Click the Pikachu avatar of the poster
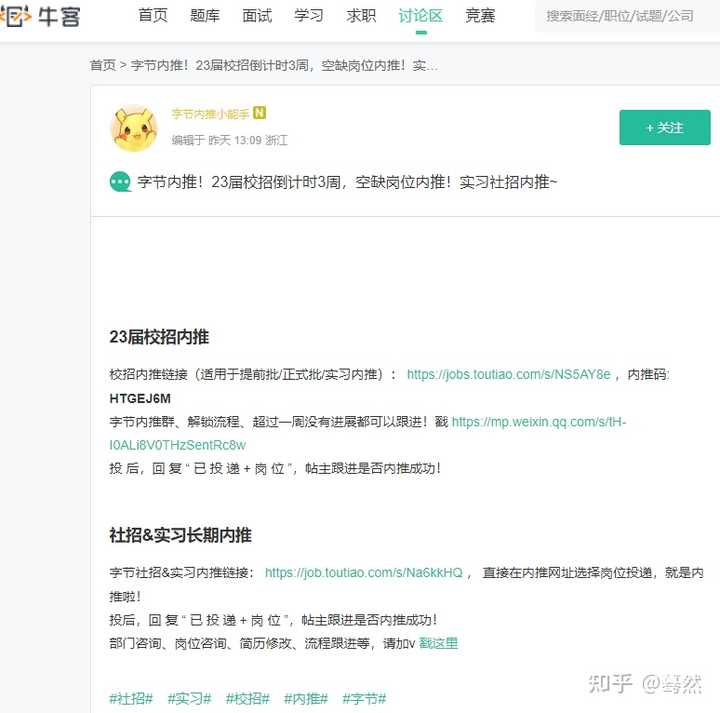 pos(134,128)
